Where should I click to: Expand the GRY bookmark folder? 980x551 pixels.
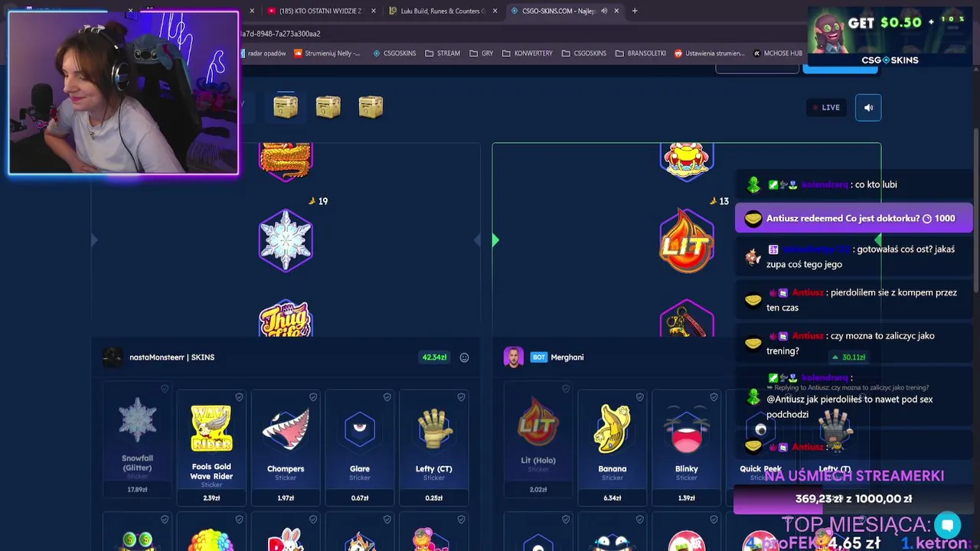click(x=481, y=54)
